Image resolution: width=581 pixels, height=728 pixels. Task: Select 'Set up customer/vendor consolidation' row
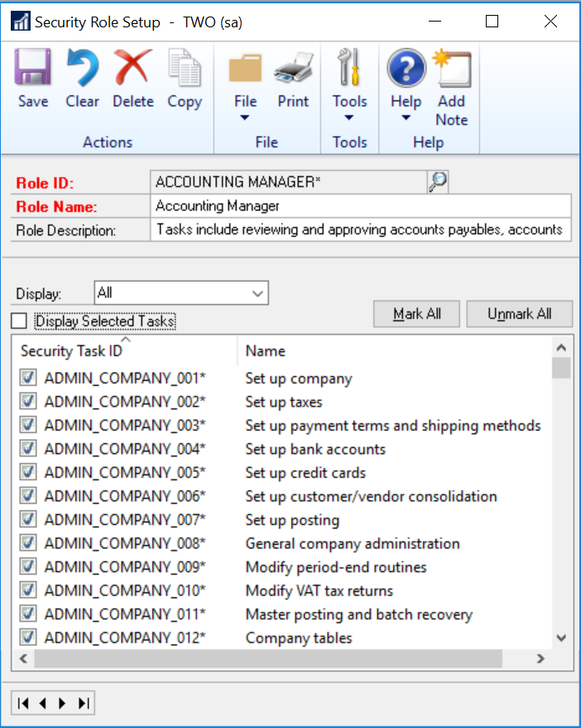[x=372, y=496]
